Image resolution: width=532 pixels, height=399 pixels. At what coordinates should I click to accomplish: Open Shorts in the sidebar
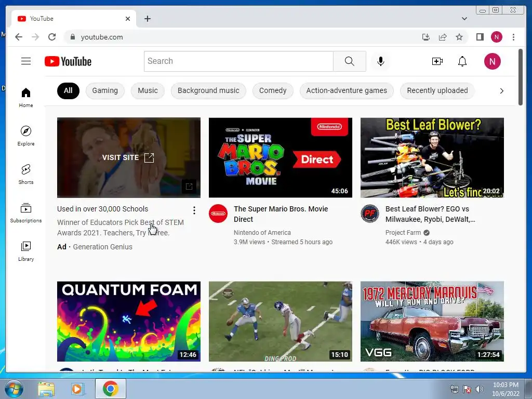click(26, 175)
